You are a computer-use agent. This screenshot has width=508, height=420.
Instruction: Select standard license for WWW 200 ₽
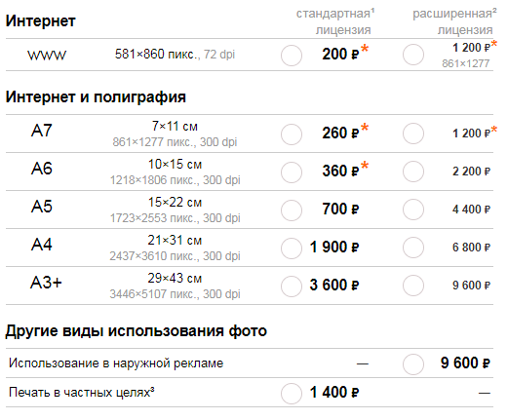coord(292,56)
